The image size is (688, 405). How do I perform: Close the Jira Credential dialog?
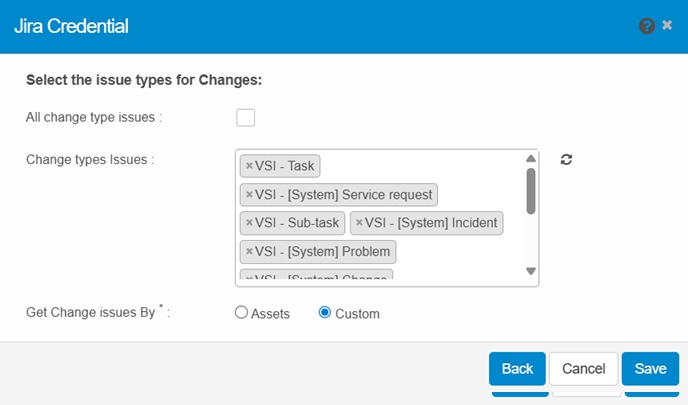(x=667, y=25)
